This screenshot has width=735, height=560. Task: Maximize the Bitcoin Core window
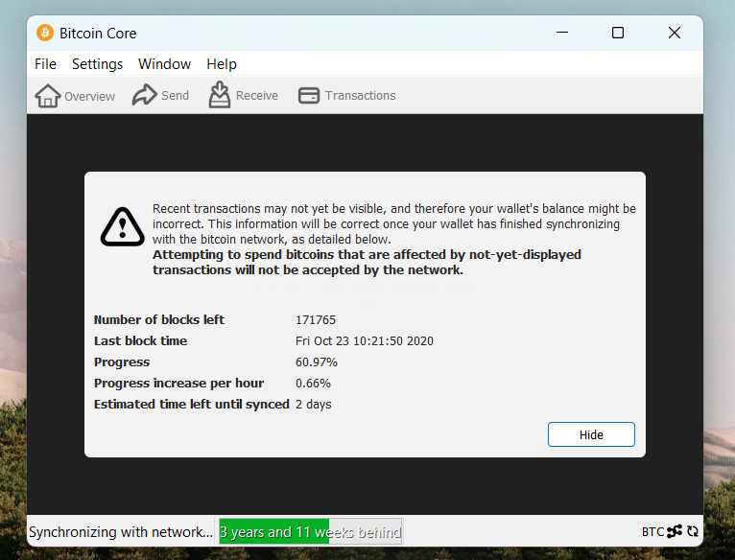pos(618,33)
